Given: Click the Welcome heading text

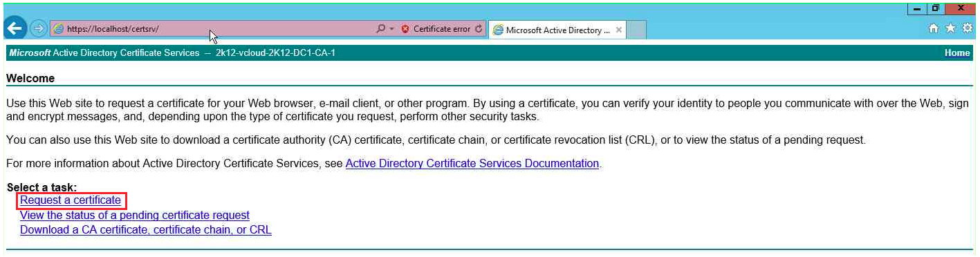Looking at the screenshot, I should [30, 78].
